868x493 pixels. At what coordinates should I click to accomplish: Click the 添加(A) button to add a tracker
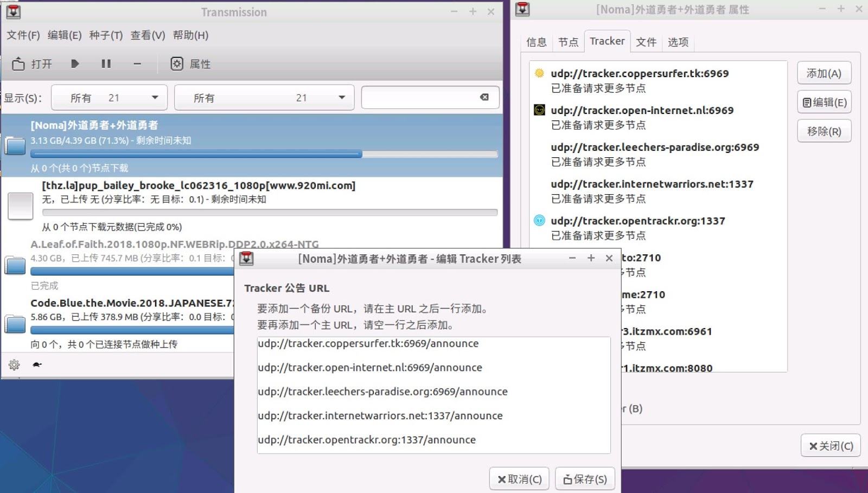(824, 73)
